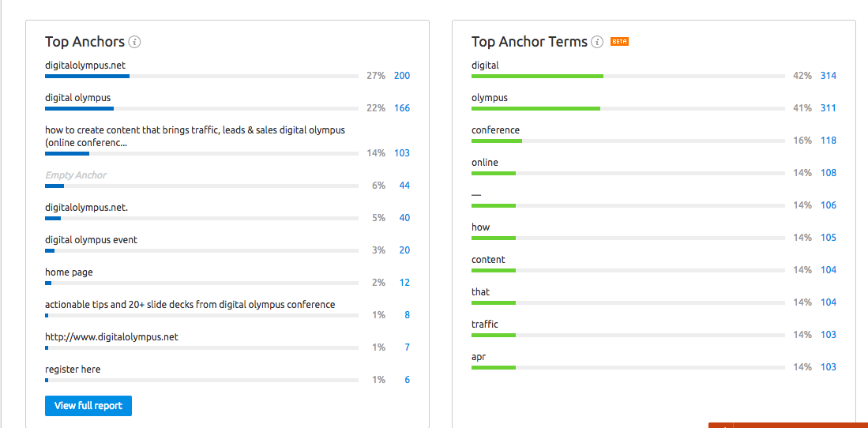Click the orange BETA badge
Image resolution: width=868 pixels, height=428 pixels.
point(619,42)
